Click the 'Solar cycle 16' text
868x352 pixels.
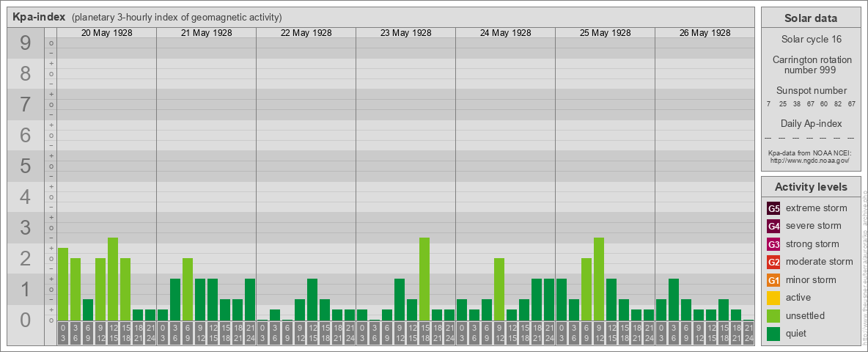point(810,40)
